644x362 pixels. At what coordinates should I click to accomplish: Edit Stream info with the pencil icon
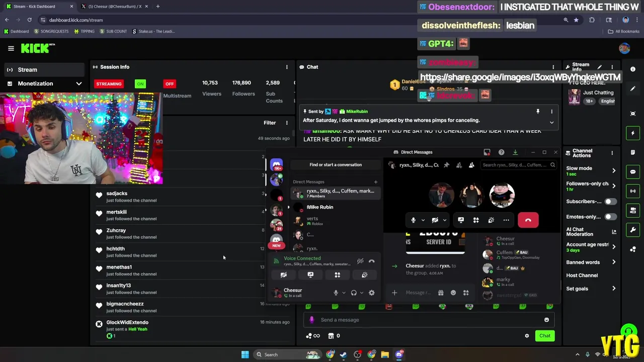[599, 67]
